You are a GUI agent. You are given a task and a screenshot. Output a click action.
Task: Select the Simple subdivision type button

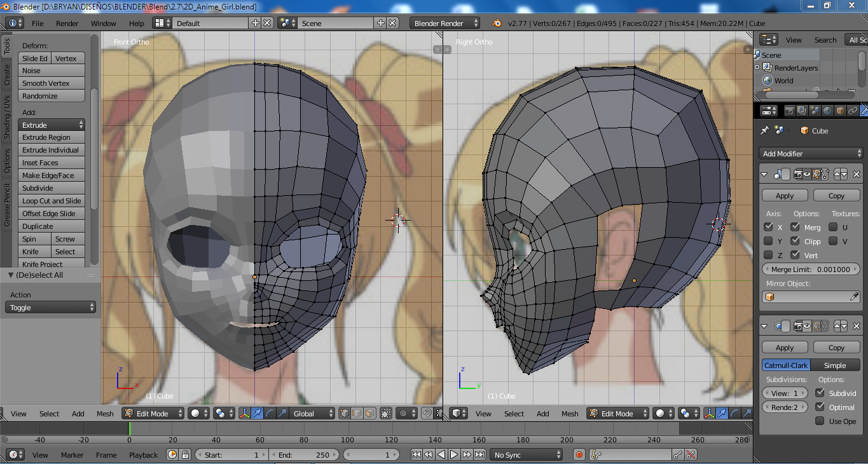pos(835,365)
